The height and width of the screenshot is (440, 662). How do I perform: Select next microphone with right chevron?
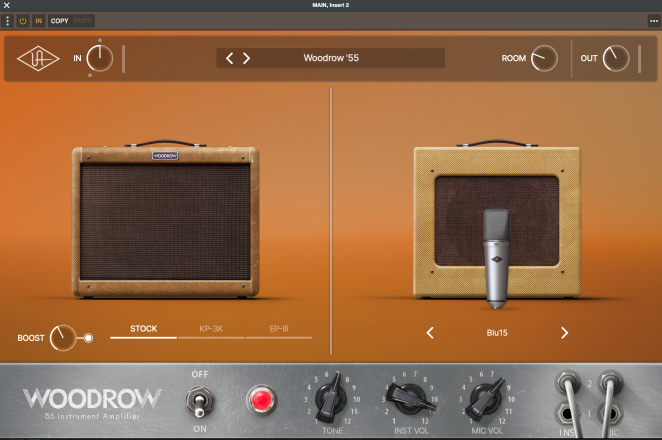pos(564,333)
